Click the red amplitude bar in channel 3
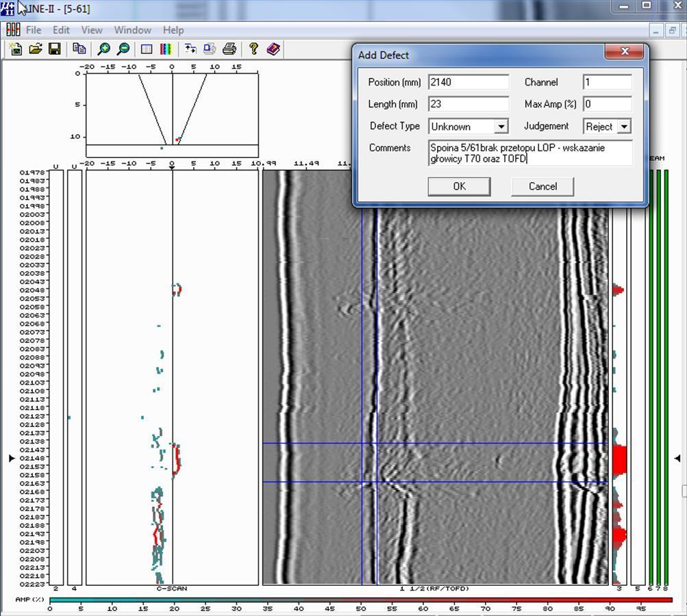This screenshot has height=616, width=687. coord(619,460)
